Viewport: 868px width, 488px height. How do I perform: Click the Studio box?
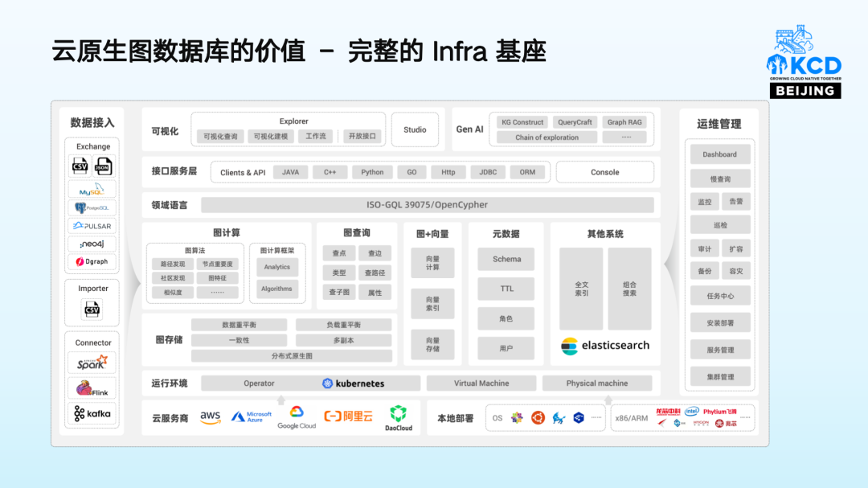415,129
